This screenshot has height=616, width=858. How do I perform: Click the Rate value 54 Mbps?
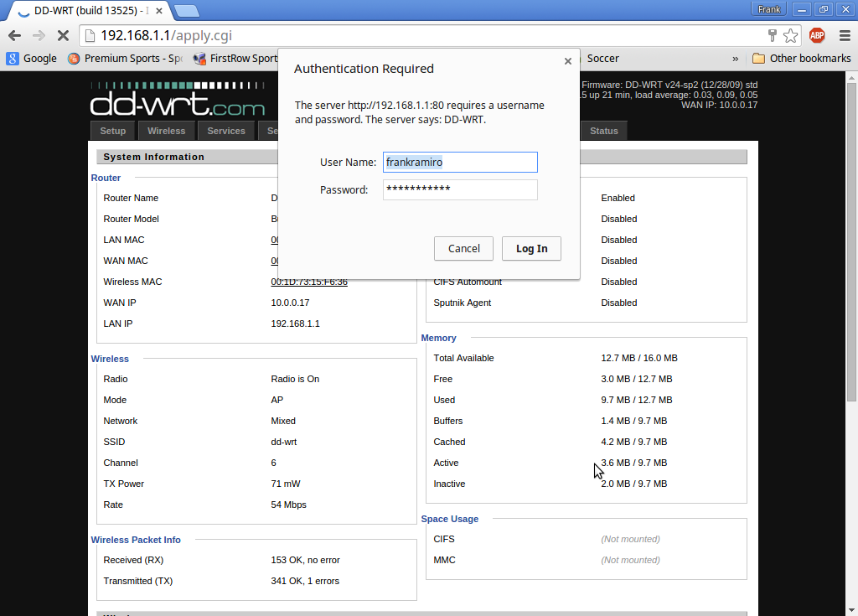click(x=288, y=505)
